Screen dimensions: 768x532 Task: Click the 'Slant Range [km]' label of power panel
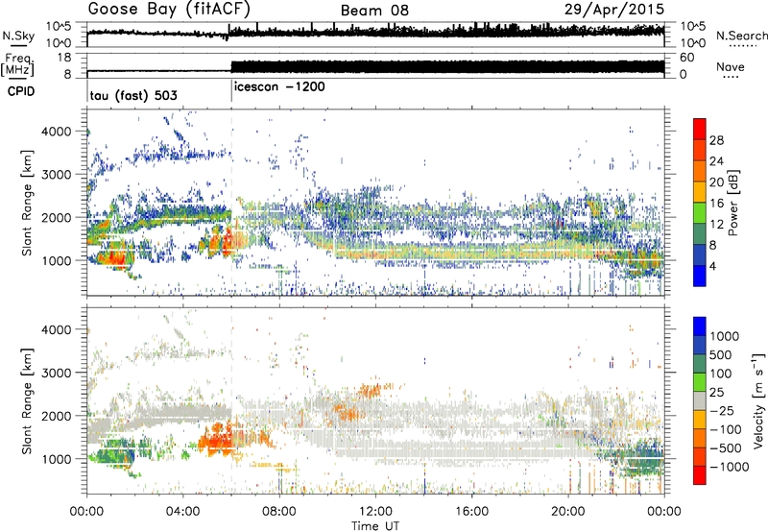coord(27,203)
